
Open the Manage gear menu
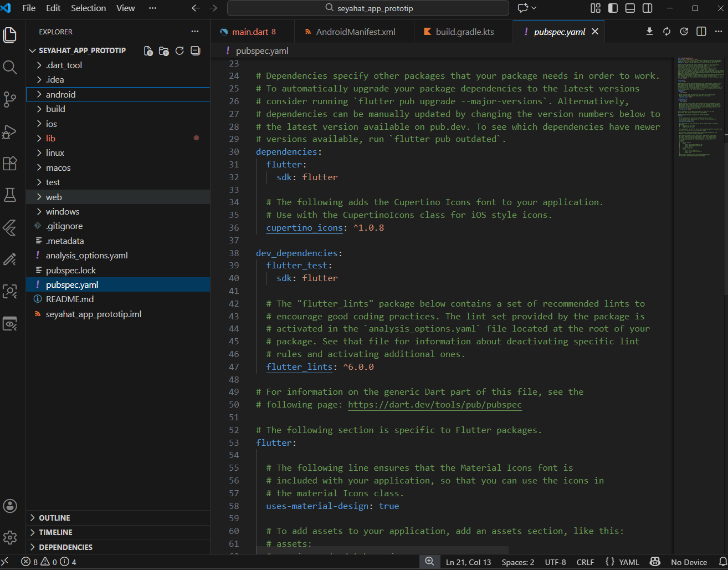[x=10, y=537]
